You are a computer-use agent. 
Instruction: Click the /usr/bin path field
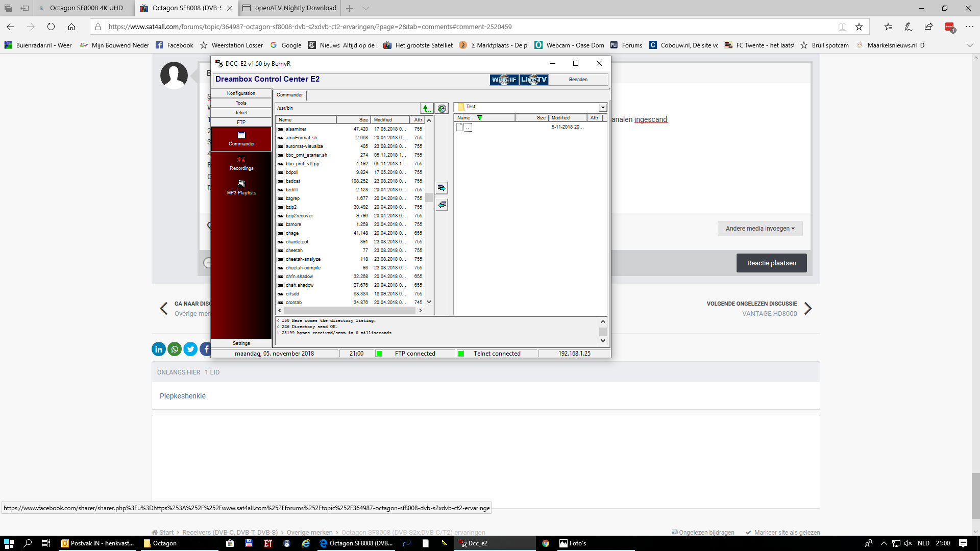click(347, 108)
